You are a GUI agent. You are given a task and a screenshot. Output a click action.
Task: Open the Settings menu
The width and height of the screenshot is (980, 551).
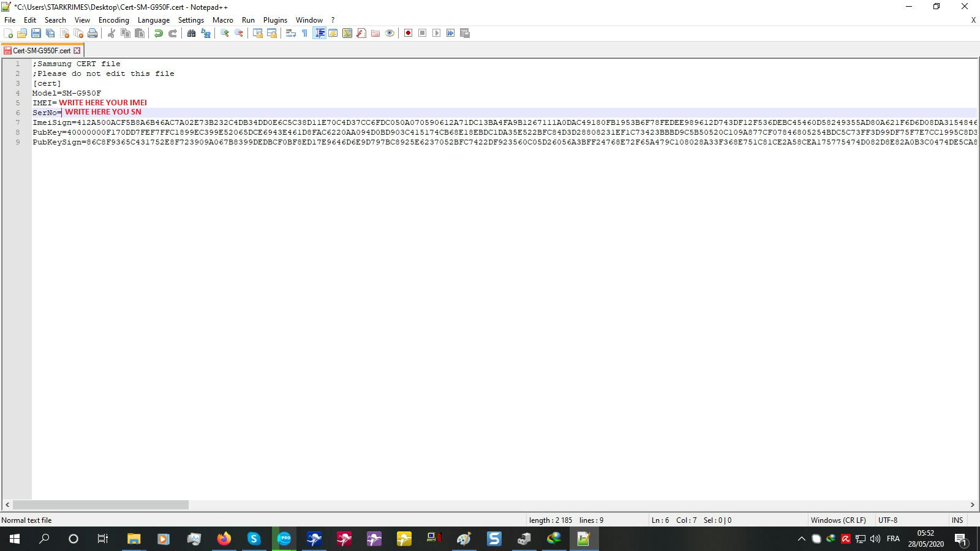[x=191, y=20]
